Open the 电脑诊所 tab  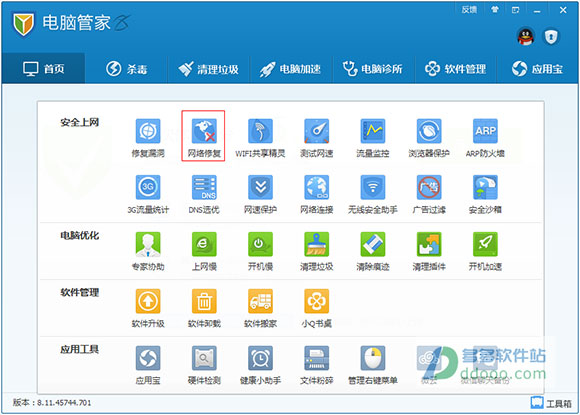point(373,68)
